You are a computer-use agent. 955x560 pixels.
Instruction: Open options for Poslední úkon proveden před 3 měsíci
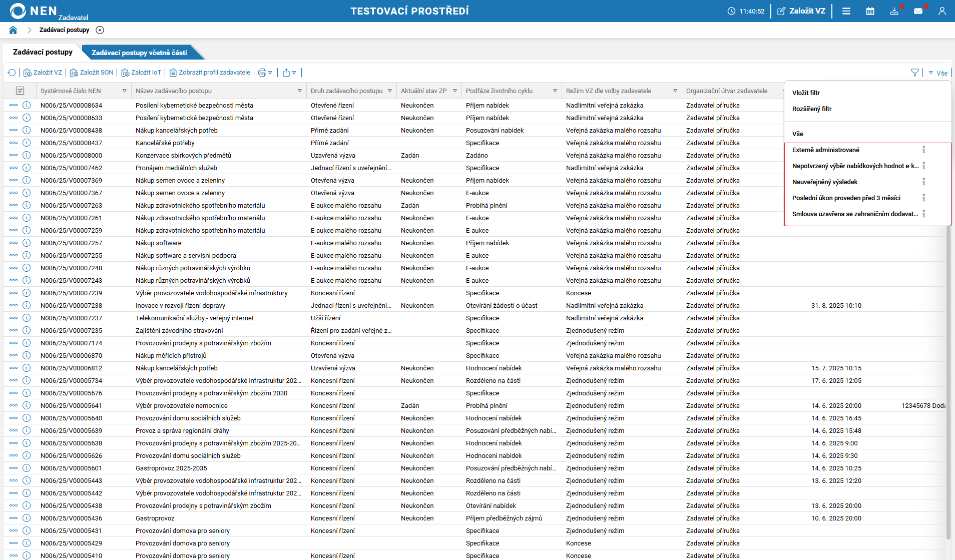pos(924,198)
